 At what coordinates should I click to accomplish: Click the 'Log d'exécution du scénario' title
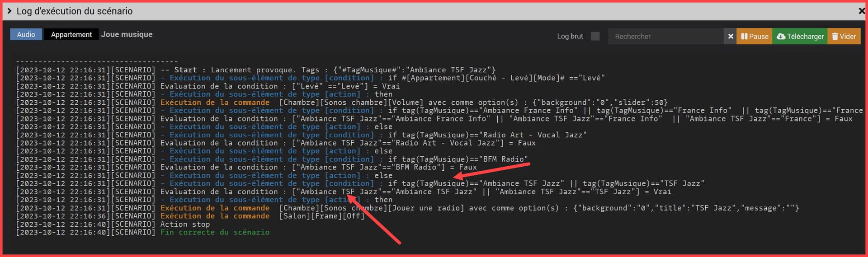pos(75,11)
